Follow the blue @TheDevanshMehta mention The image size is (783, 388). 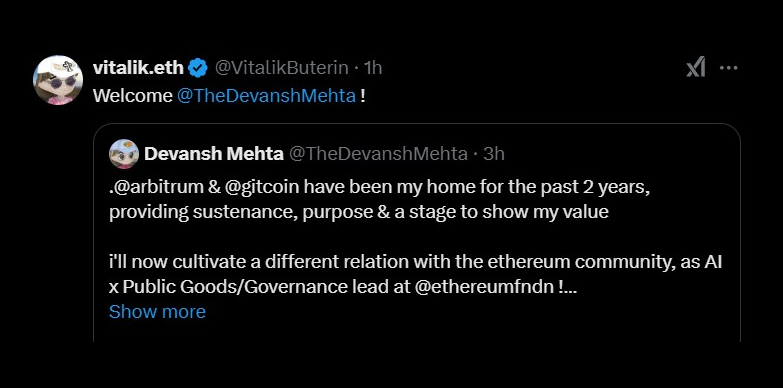point(267,95)
